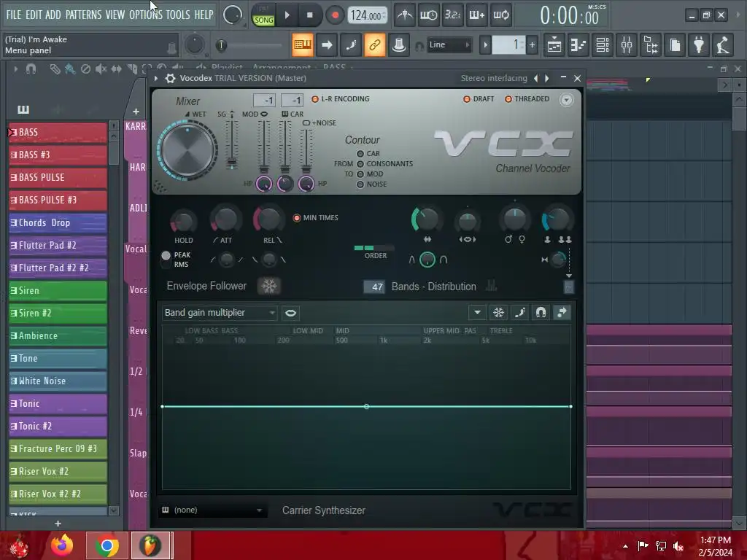Select the NOISE contour radio option
Viewport: 747px width, 560px height.
360,184
